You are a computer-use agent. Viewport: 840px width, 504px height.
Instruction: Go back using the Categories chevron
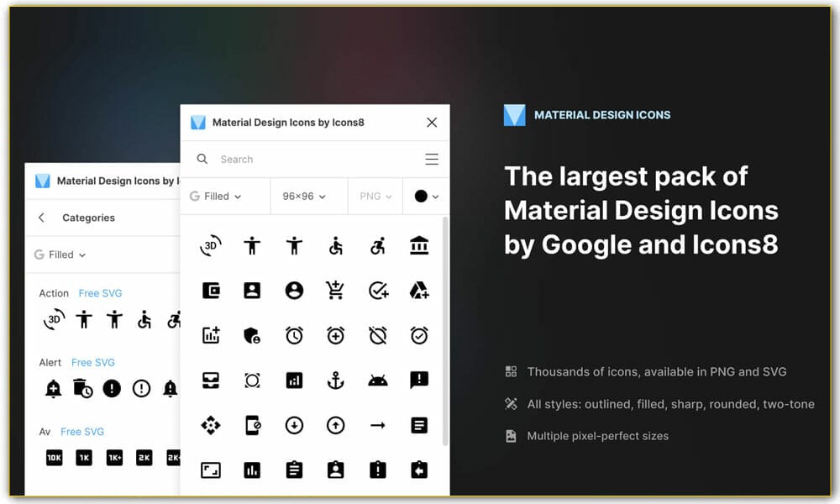[41, 218]
